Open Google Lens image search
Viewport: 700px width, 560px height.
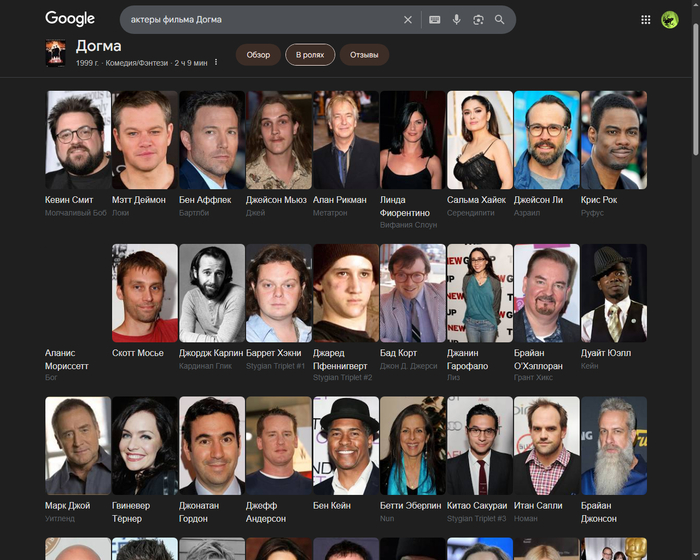[478, 19]
